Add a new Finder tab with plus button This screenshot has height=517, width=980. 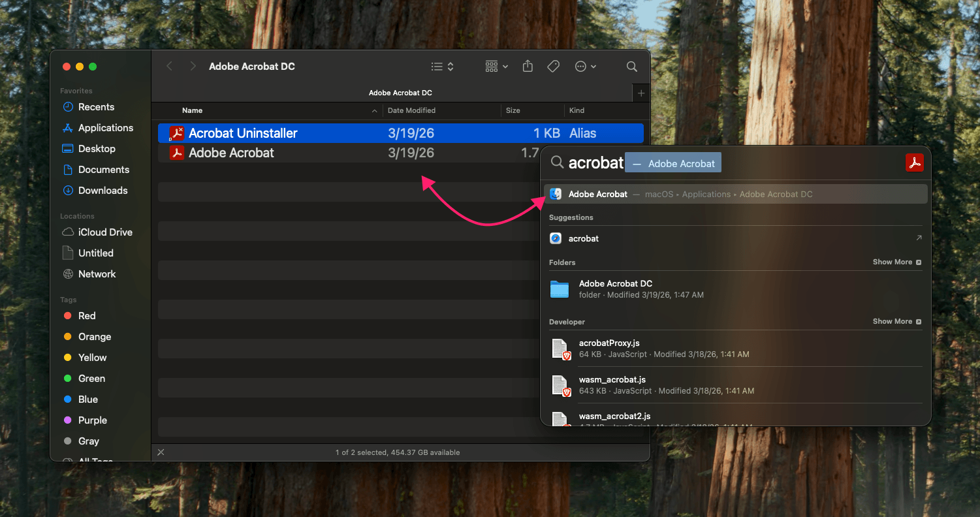coord(641,93)
